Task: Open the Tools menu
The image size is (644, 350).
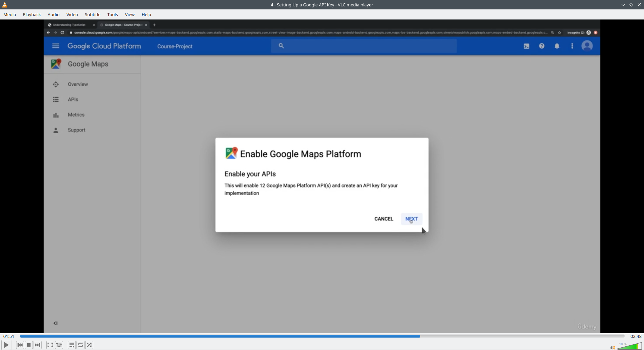Action: point(113,14)
